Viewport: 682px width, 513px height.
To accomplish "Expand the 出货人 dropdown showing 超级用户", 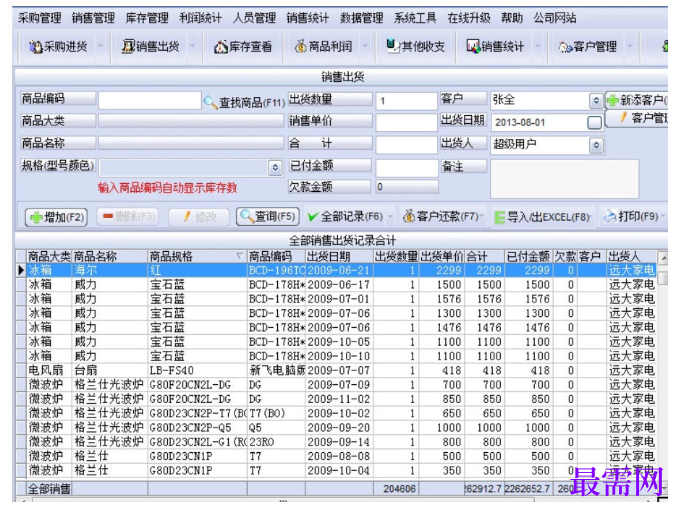I will click(596, 145).
